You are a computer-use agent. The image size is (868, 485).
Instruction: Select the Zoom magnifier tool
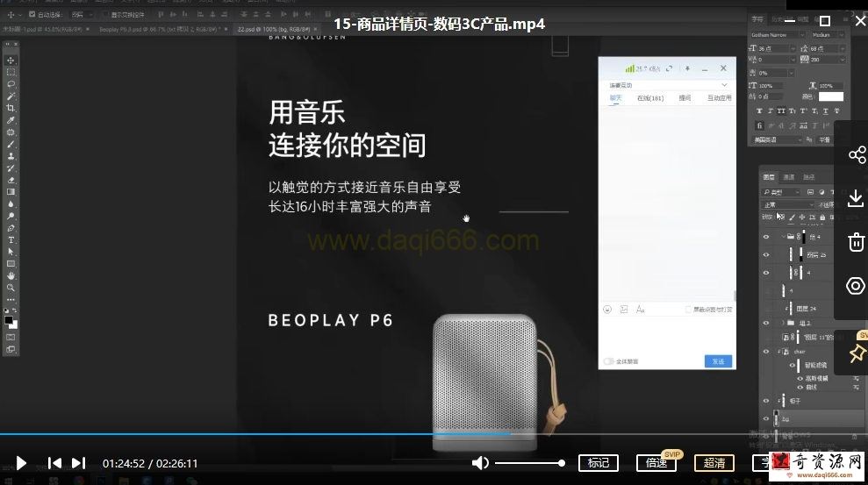(11, 288)
